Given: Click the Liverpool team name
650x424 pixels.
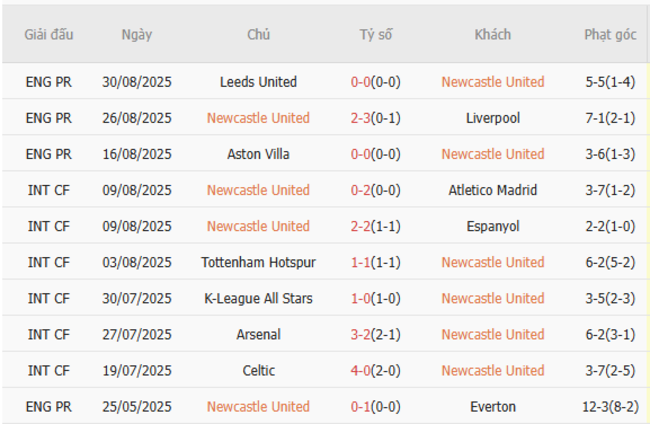Looking at the screenshot, I should 493,118.
